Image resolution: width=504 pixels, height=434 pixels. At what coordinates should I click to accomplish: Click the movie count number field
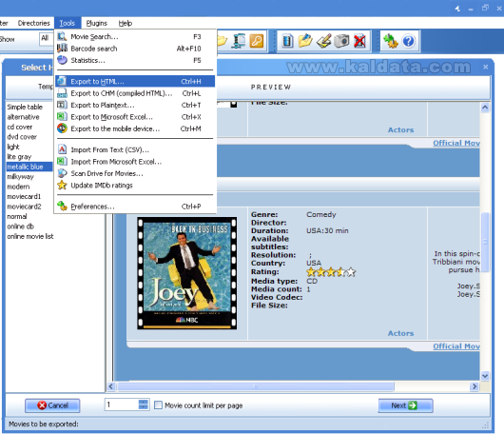122,404
